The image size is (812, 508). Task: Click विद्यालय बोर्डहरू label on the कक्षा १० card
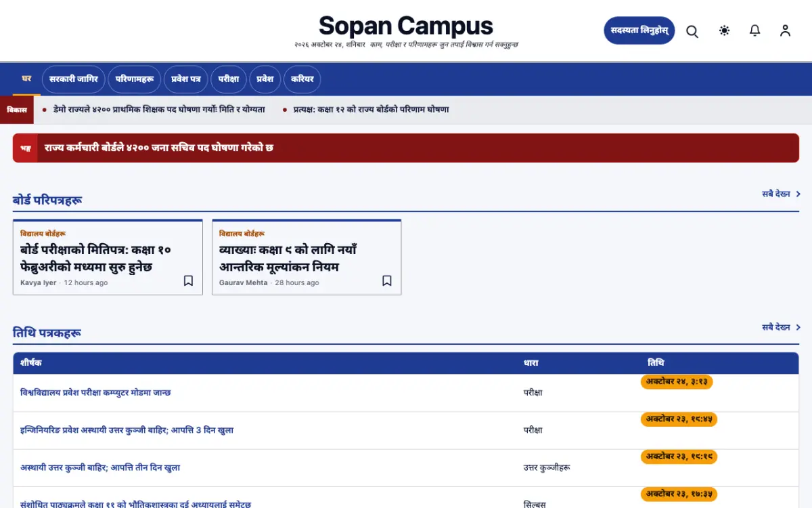click(x=43, y=234)
